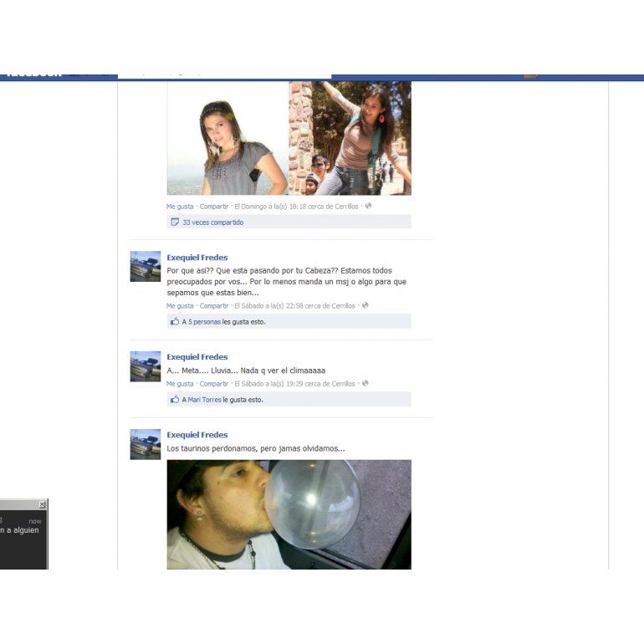Click the thumbs-up icon beside "Mari Torres"
The image size is (644, 644).
point(175,400)
